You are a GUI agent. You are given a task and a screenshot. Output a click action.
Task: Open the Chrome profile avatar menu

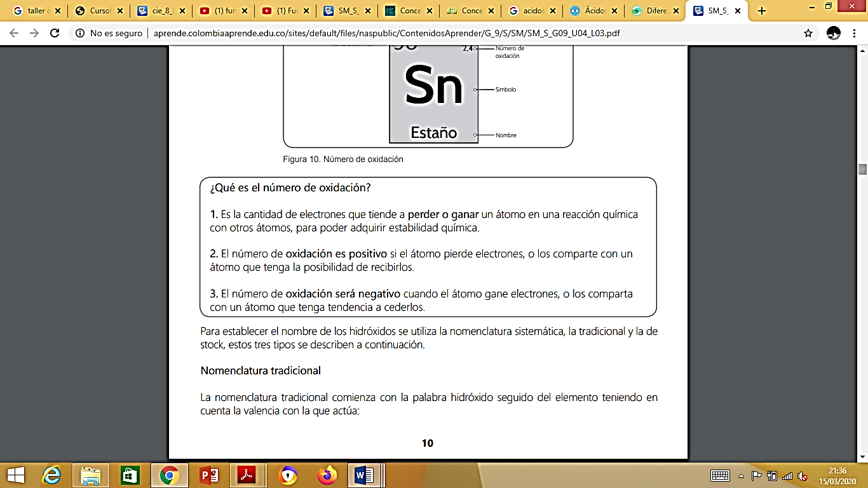tap(833, 33)
